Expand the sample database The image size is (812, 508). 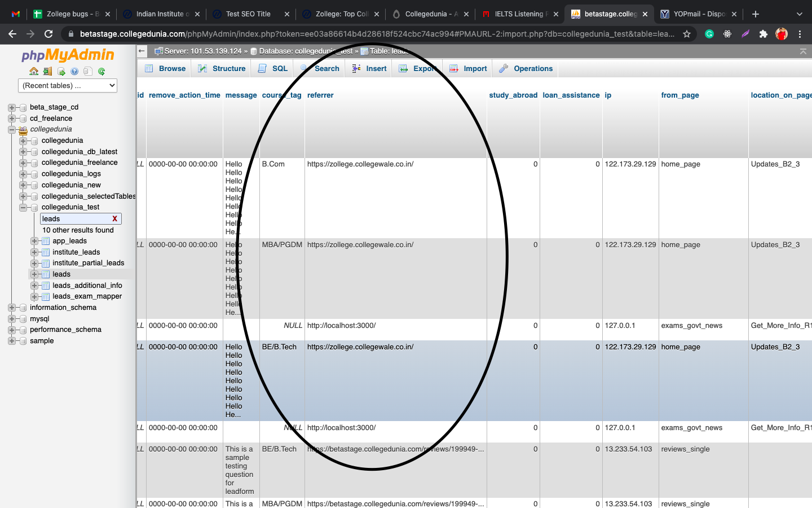point(12,341)
